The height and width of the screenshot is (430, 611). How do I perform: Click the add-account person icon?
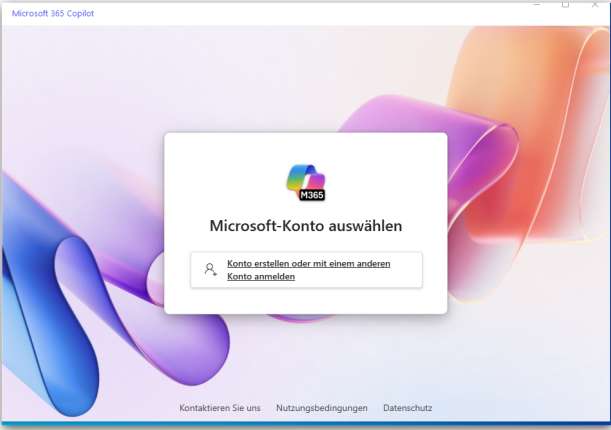[x=210, y=270]
